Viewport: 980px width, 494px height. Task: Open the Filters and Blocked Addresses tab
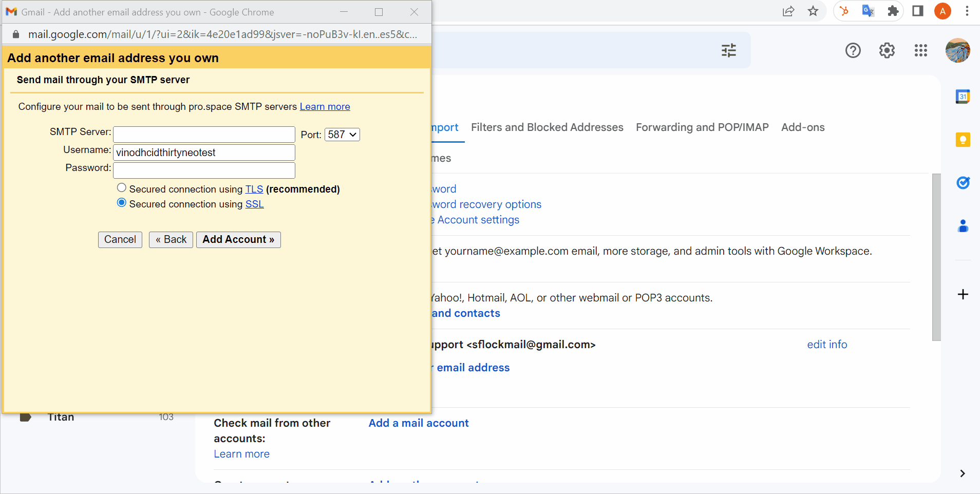click(x=546, y=127)
